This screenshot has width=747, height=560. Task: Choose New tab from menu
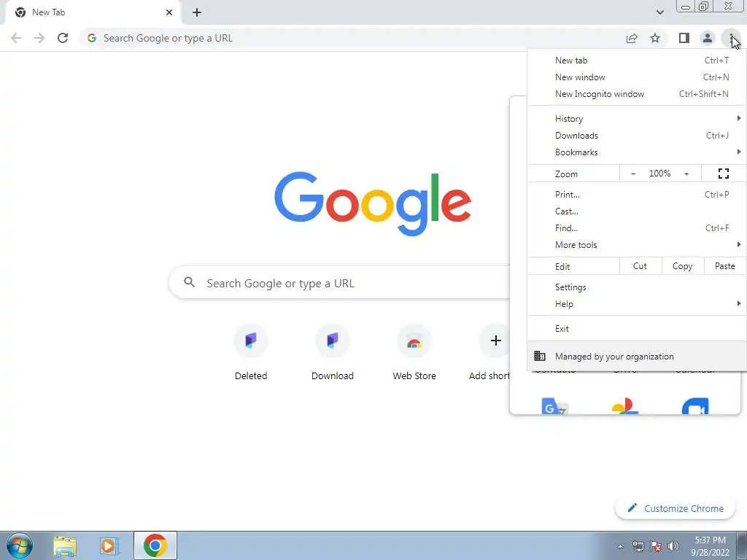(637, 61)
